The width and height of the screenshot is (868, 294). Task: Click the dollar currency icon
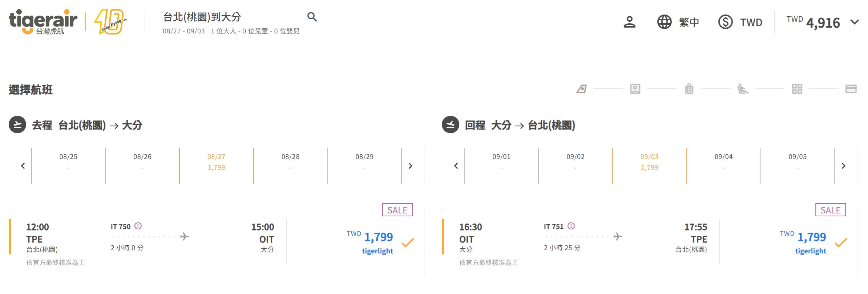point(725,22)
